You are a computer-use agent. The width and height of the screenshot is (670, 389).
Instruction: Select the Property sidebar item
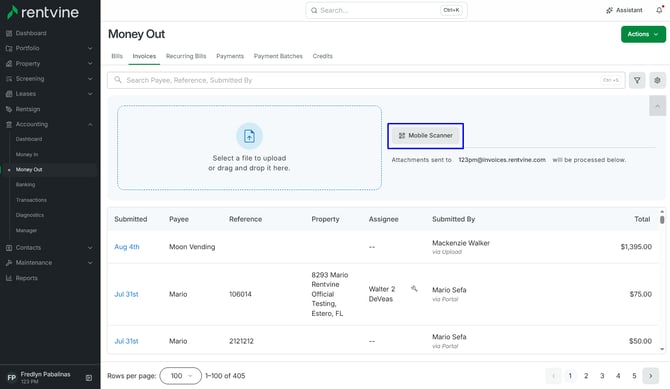28,64
